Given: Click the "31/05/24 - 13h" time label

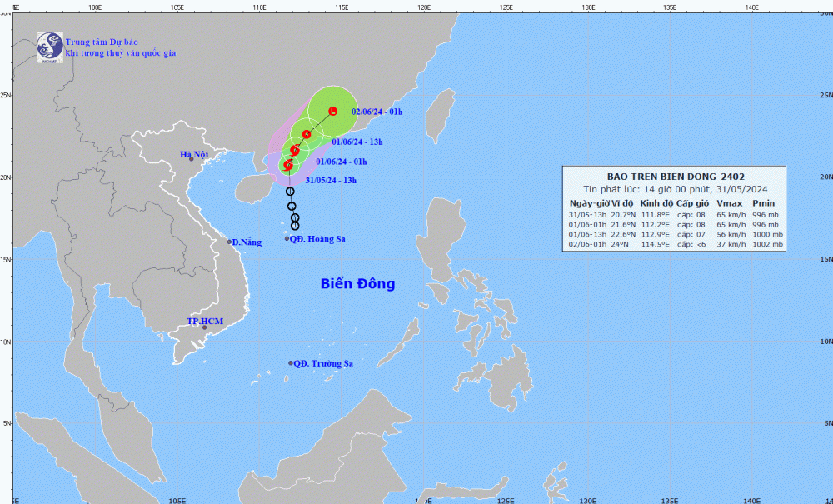Looking at the screenshot, I should (331, 180).
